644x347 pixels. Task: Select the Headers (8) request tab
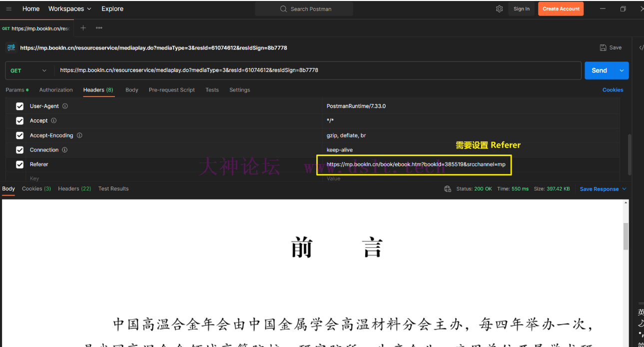pyautogui.click(x=98, y=90)
